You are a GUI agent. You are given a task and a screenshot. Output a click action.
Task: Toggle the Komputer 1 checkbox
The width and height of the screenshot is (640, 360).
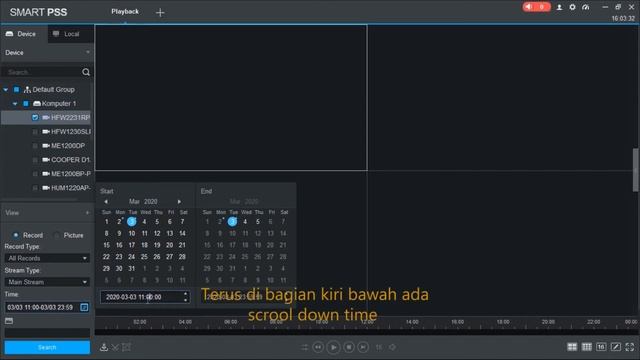pos(26,104)
